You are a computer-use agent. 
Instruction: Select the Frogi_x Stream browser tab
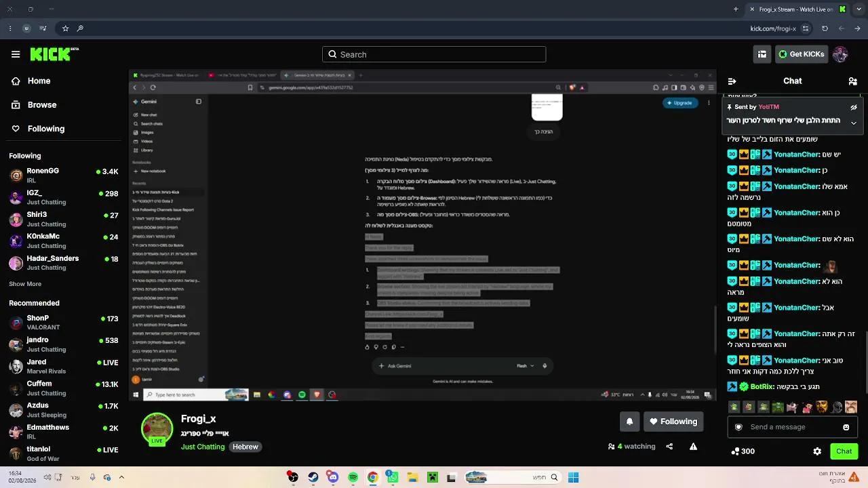pyautogui.click(x=797, y=9)
